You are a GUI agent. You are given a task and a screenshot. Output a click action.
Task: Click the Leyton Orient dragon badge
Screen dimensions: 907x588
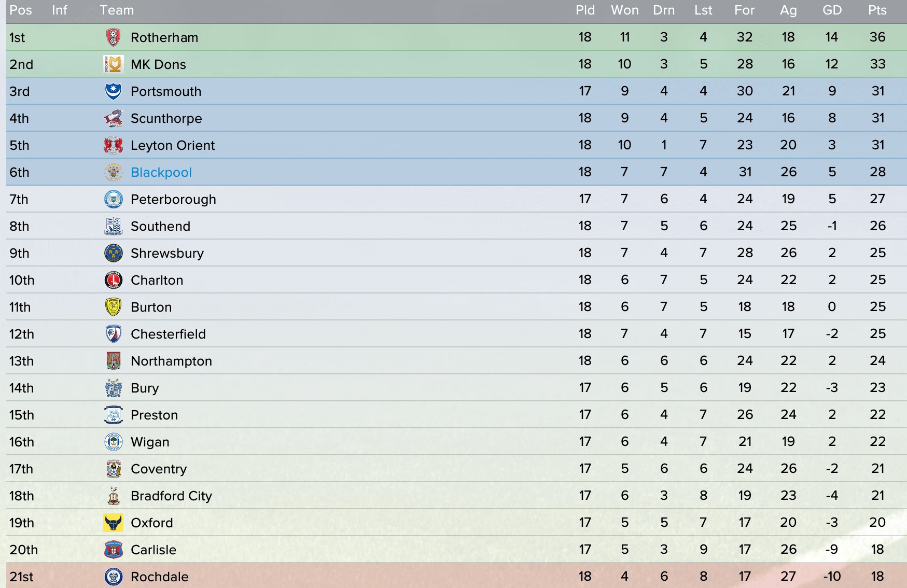click(x=113, y=145)
